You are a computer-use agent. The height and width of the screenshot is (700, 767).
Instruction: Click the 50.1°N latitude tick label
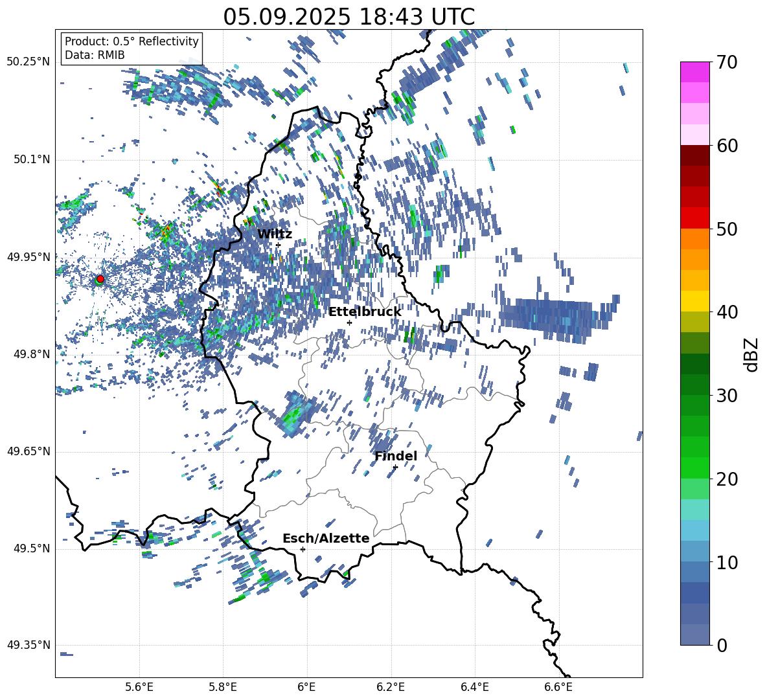pyautogui.click(x=31, y=159)
